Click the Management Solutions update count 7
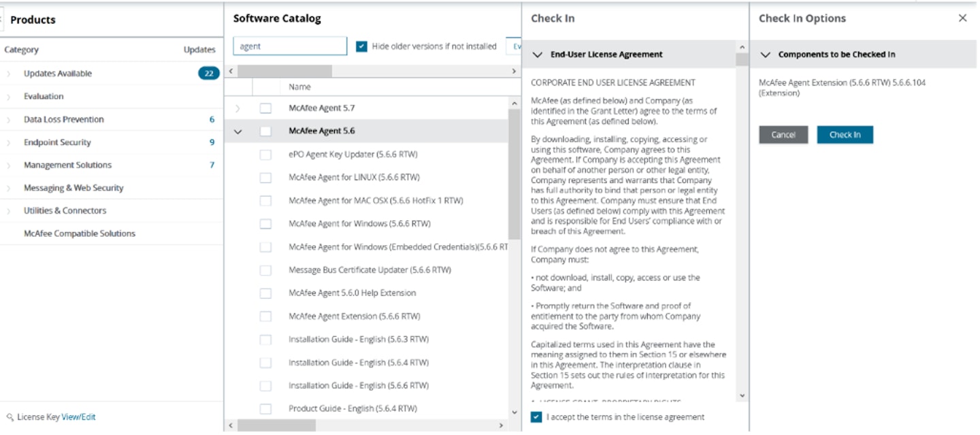Screen dimensions: 980x435 [212, 165]
